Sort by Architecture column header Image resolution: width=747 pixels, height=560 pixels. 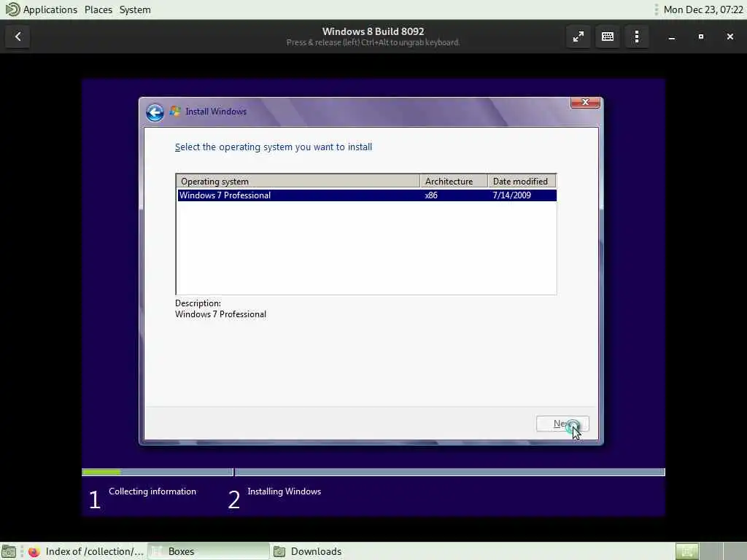(x=454, y=182)
